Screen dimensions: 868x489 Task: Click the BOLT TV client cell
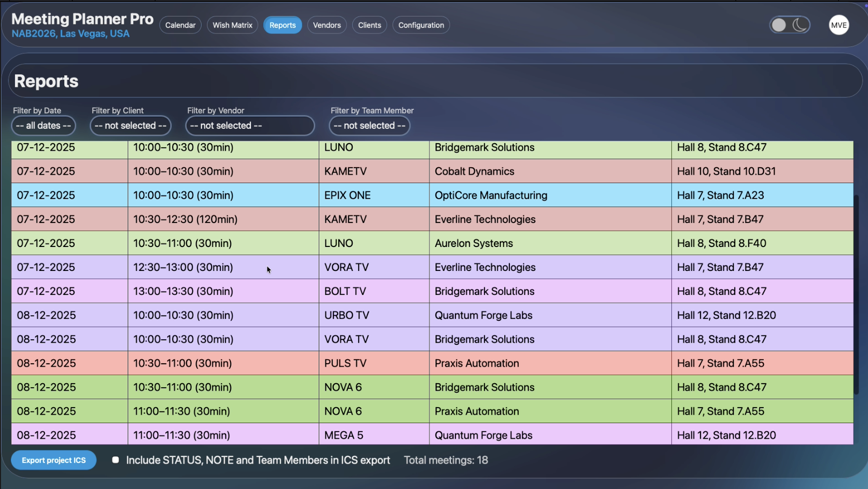pos(374,291)
